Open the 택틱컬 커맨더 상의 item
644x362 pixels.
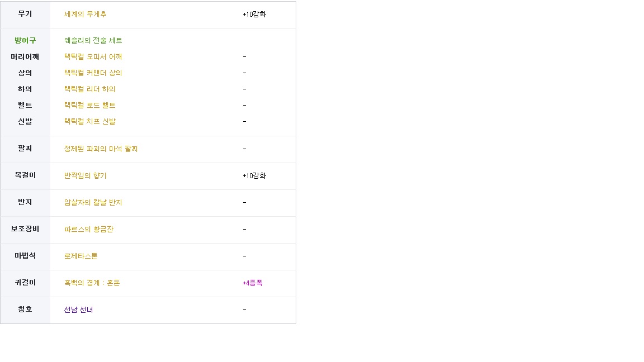(93, 73)
